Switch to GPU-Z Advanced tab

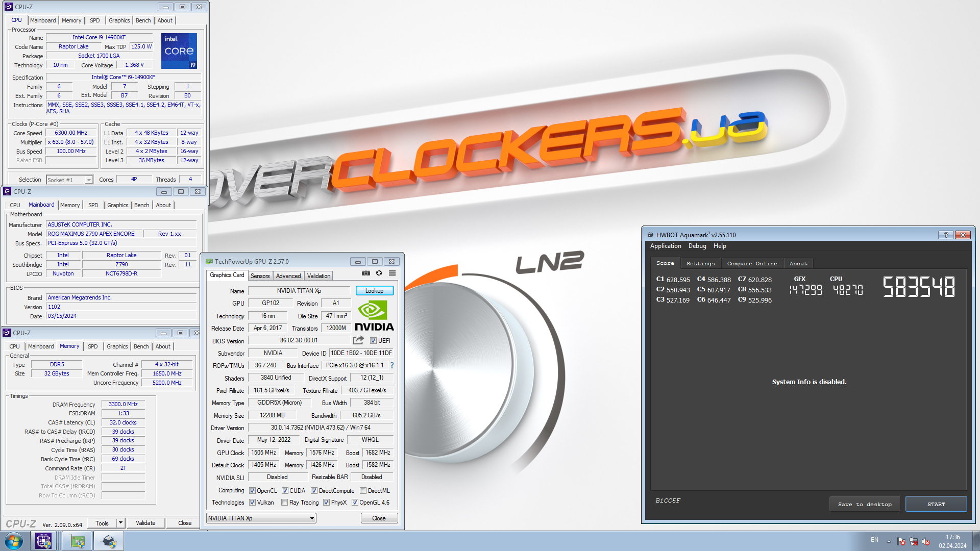pyautogui.click(x=288, y=276)
